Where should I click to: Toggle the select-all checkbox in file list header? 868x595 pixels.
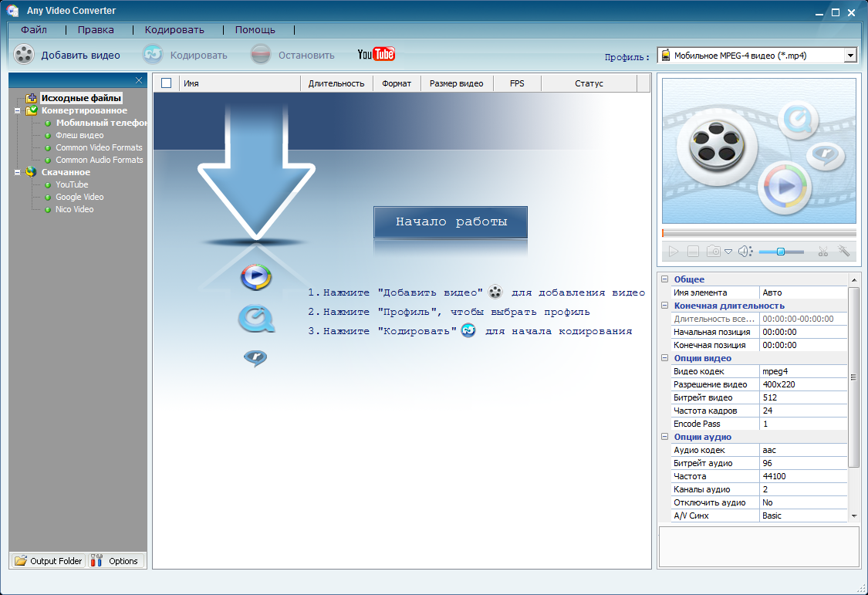click(166, 83)
